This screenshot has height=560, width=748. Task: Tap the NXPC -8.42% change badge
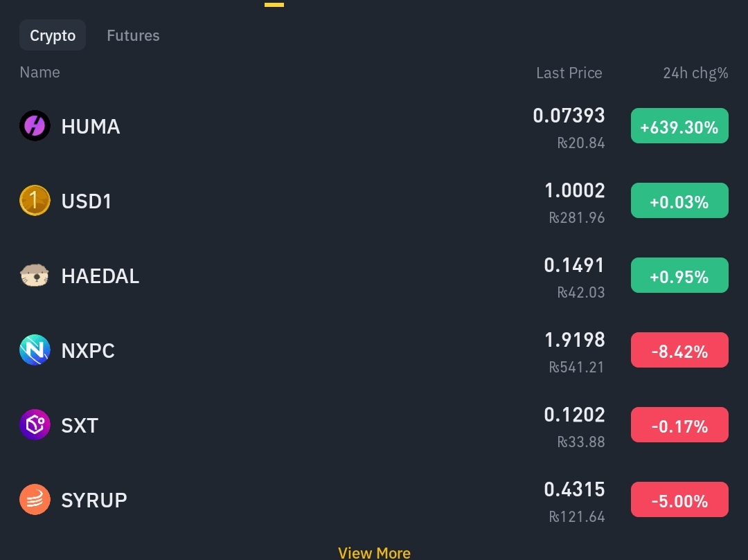[x=679, y=350]
